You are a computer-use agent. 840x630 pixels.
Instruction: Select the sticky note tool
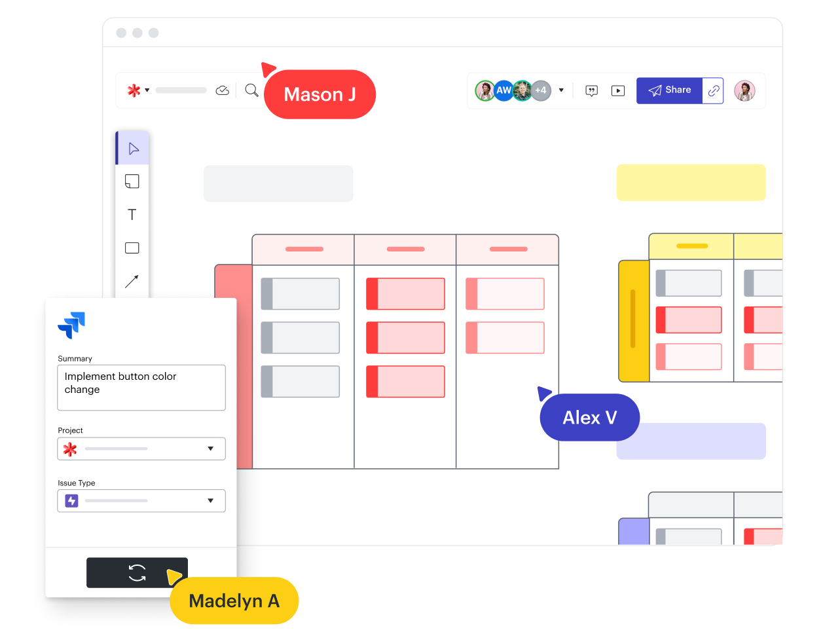[132, 181]
